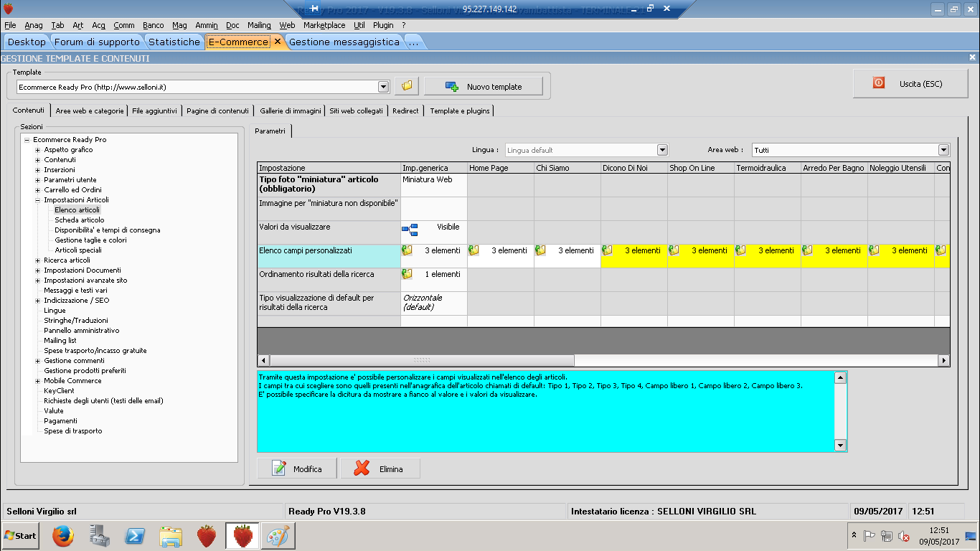Select Gestione taglie e colori in the tree
The height and width of the screenshot is (551, 980).
tap(90, 240)
